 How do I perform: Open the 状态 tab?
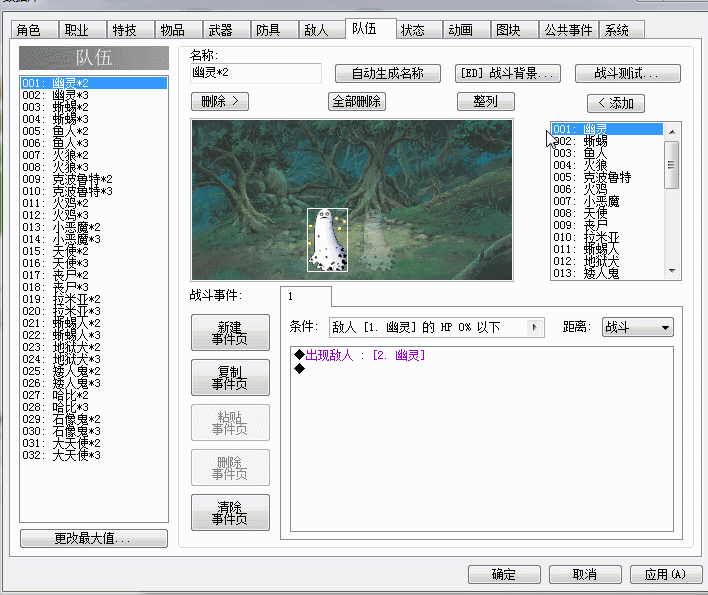tap(419, 30)
